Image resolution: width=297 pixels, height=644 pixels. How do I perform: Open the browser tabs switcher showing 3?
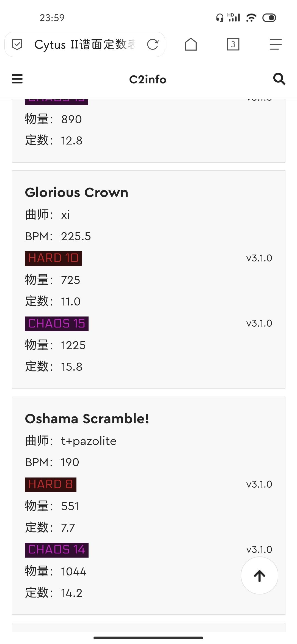tap(233, 44)
